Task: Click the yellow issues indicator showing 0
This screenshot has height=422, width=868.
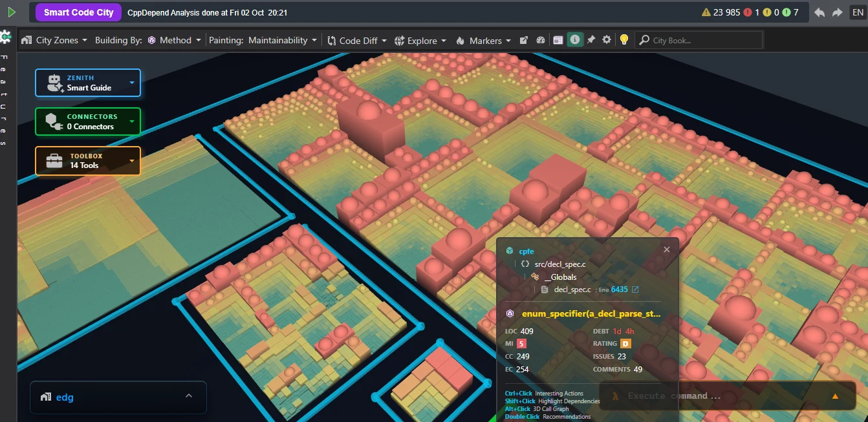Action: [x=771, y=12]
